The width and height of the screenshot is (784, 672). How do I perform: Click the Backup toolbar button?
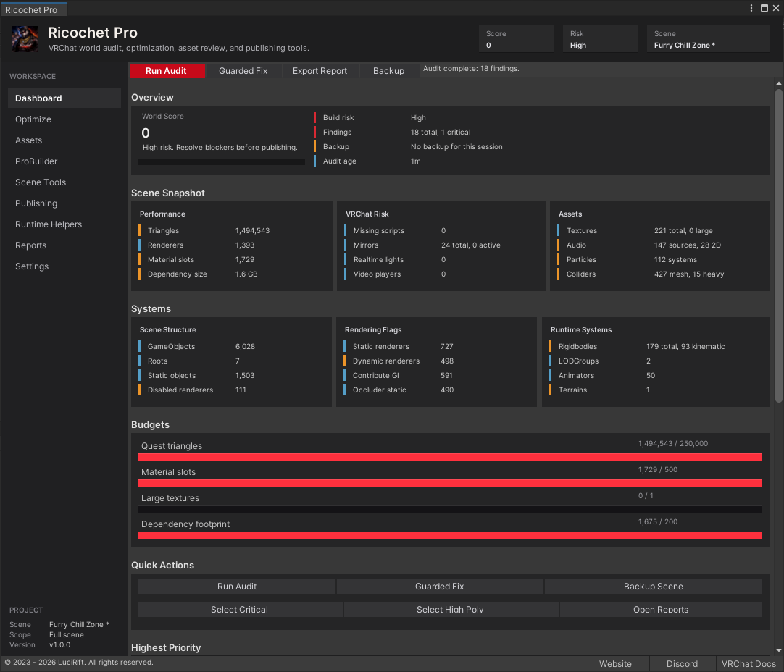[389, 70]
